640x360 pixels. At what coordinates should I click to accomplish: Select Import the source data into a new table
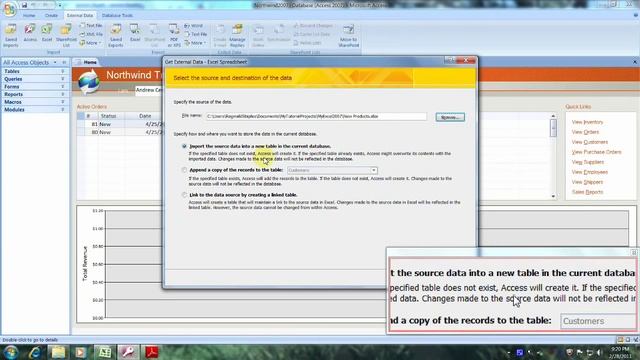click(x=184, y=146)
